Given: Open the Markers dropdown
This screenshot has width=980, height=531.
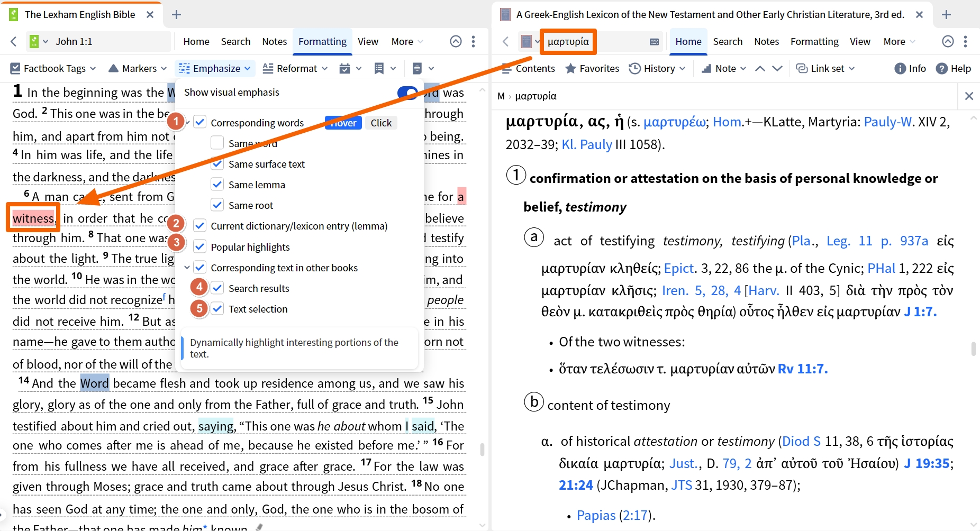Looking at the screenshot, I should click(x=138, y=68).
